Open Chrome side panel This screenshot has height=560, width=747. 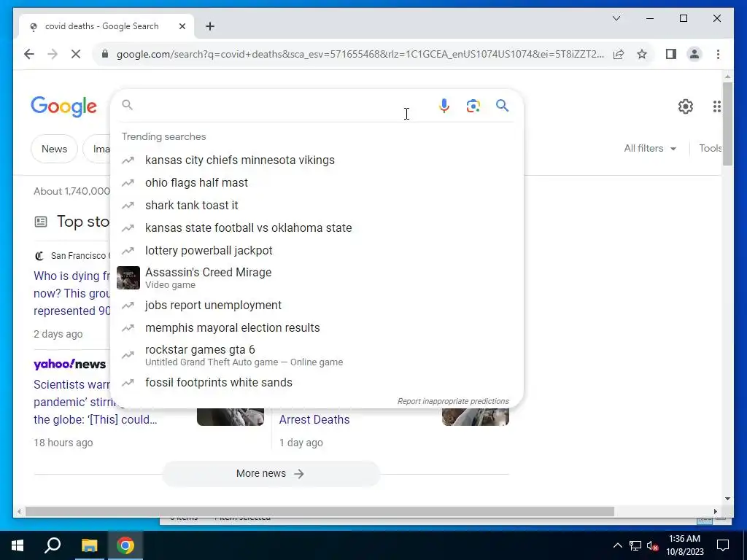pyautogui.click(x=671, y=54)
